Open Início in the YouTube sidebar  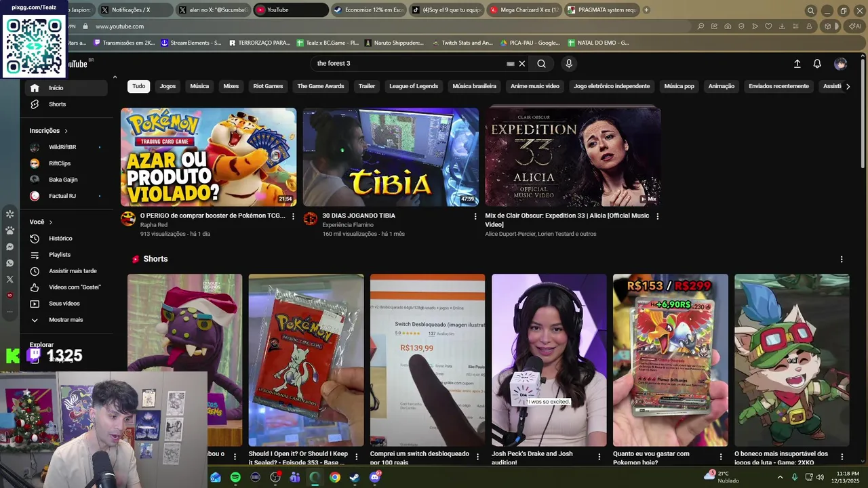pyautogui.click(x=66, y=88)
